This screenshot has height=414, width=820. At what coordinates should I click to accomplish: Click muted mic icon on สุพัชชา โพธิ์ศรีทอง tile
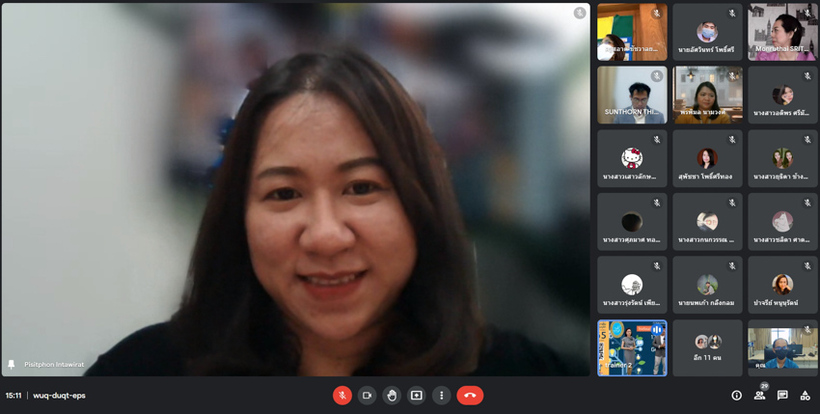[732, 140]
